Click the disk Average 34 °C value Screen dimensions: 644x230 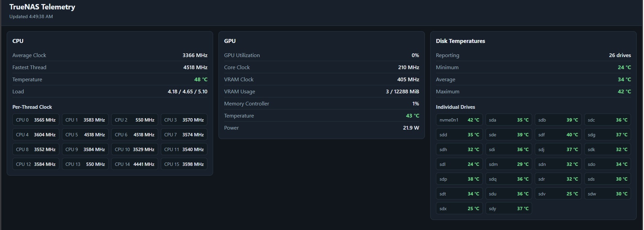click(x=624, y=80)
